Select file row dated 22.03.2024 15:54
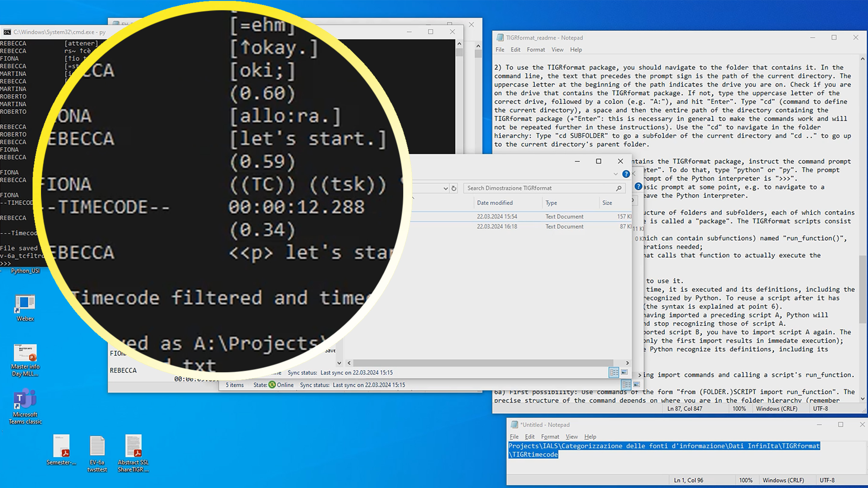This screenshot has height=488, width=868. pyautogui.click(x=522, y=217)
